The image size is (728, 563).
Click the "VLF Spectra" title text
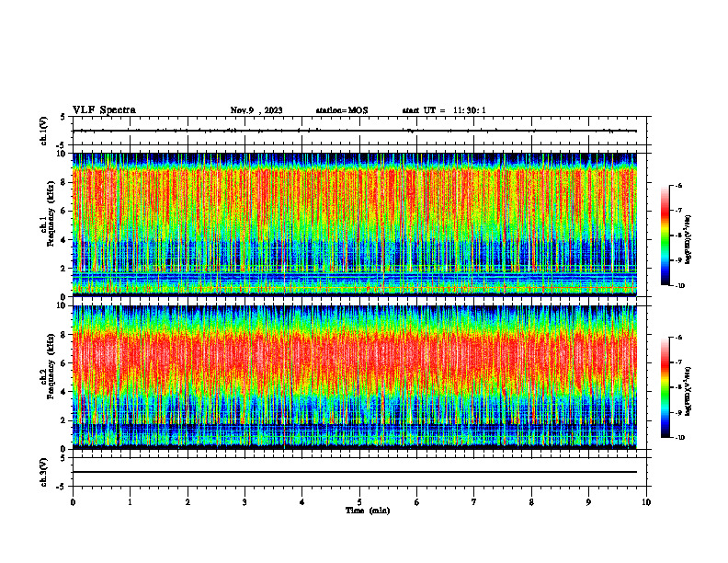(x=104, y=110)
